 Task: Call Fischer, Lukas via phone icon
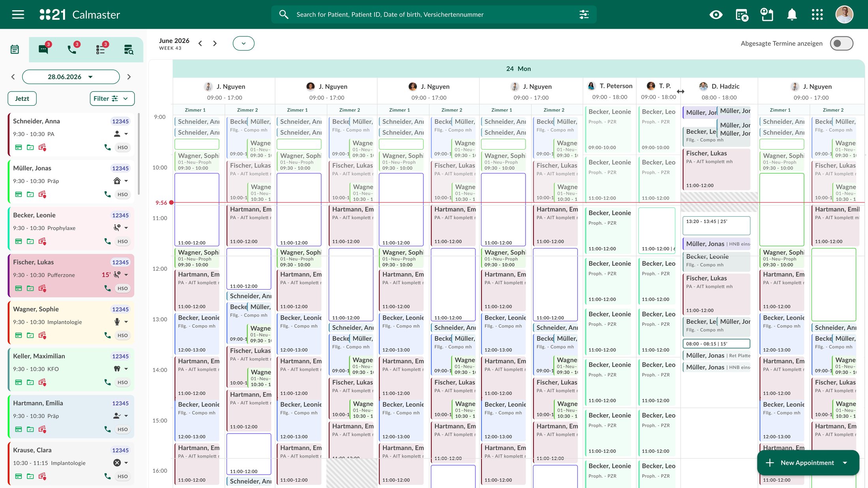point(107,288)
